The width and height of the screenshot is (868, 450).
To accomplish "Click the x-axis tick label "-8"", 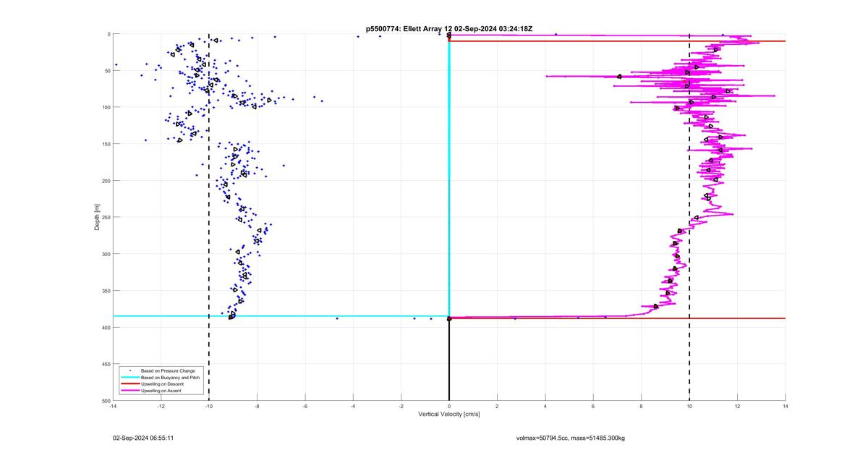I will [x=257, y=407].
